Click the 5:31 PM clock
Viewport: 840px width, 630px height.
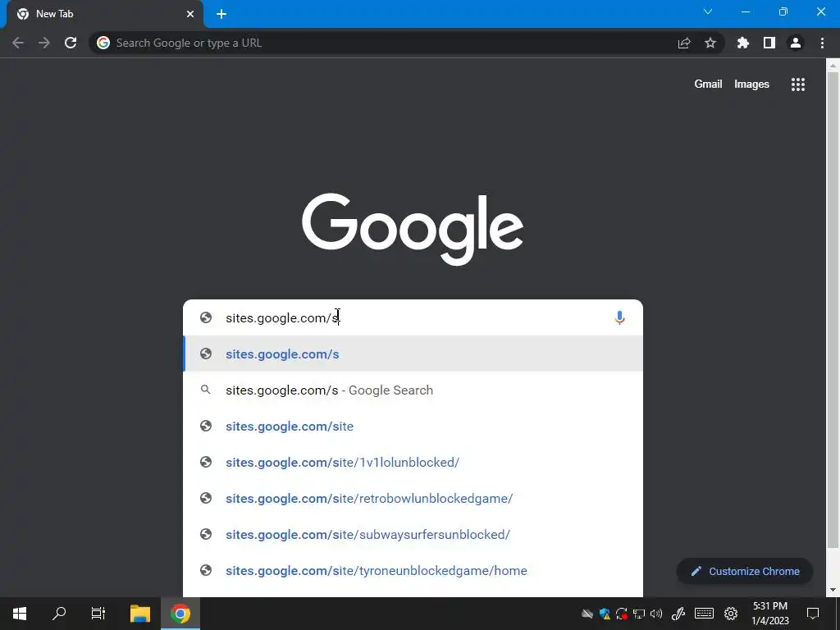tap(770, 614)
